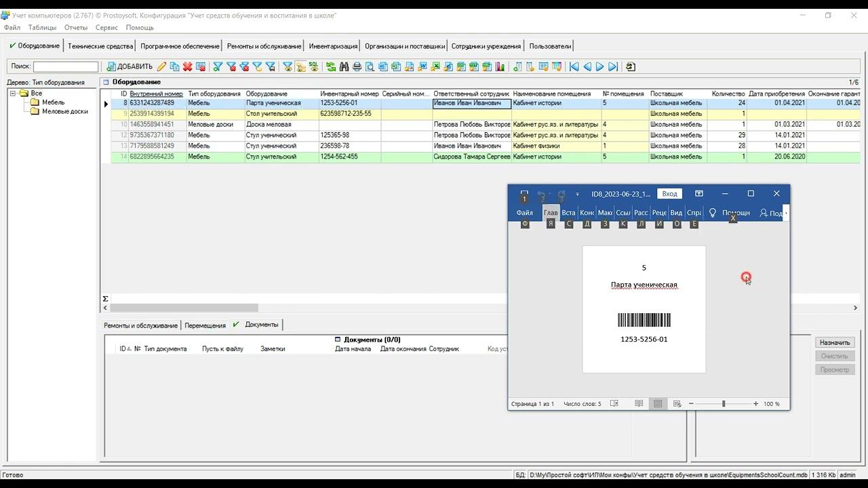Click inventory number 1254-562-455 cell
868x488 pixels.
pyautogui.click(x=349, y=157)
